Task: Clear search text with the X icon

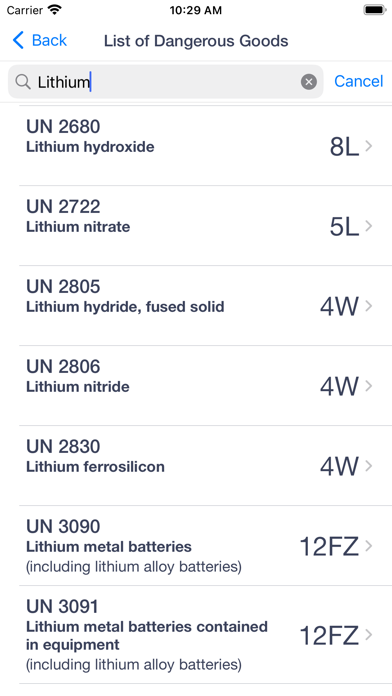Action: (309, 82)
